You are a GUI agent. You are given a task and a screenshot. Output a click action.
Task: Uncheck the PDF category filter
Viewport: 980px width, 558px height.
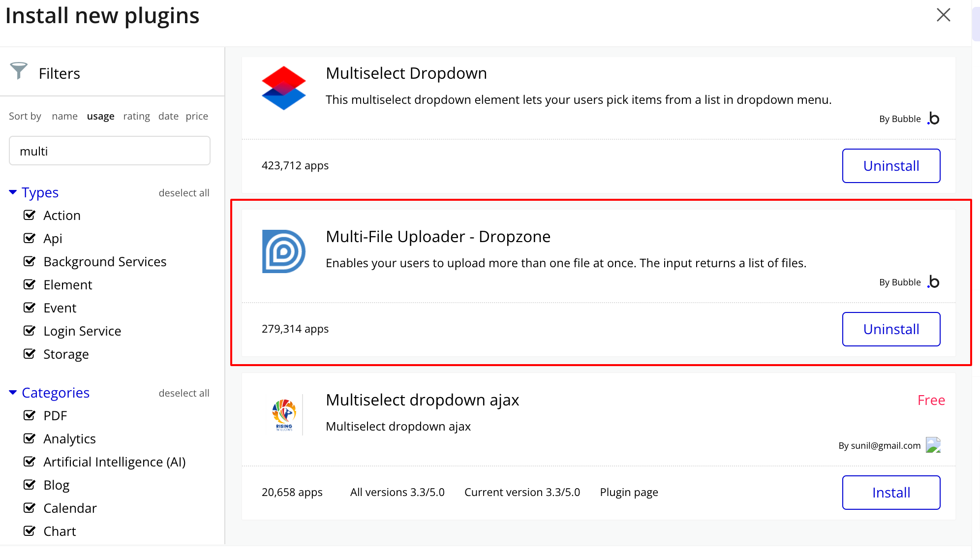(x=30, y=415)
